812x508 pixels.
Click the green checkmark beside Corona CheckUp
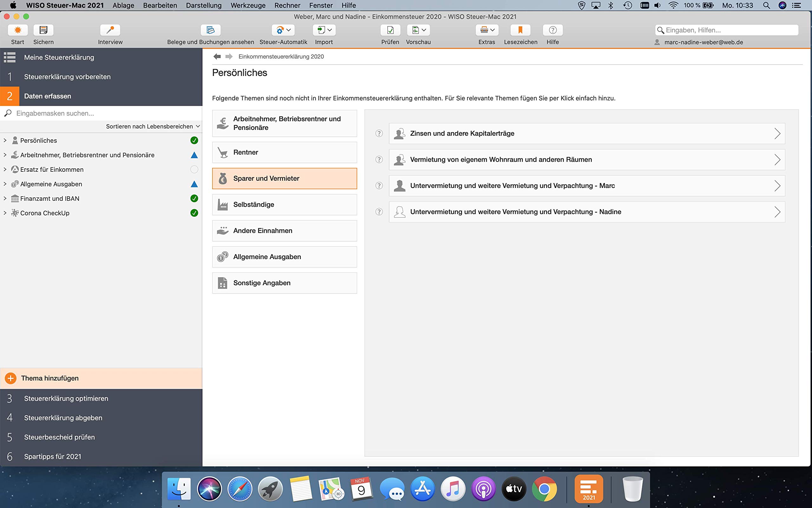tap(194, 213)
